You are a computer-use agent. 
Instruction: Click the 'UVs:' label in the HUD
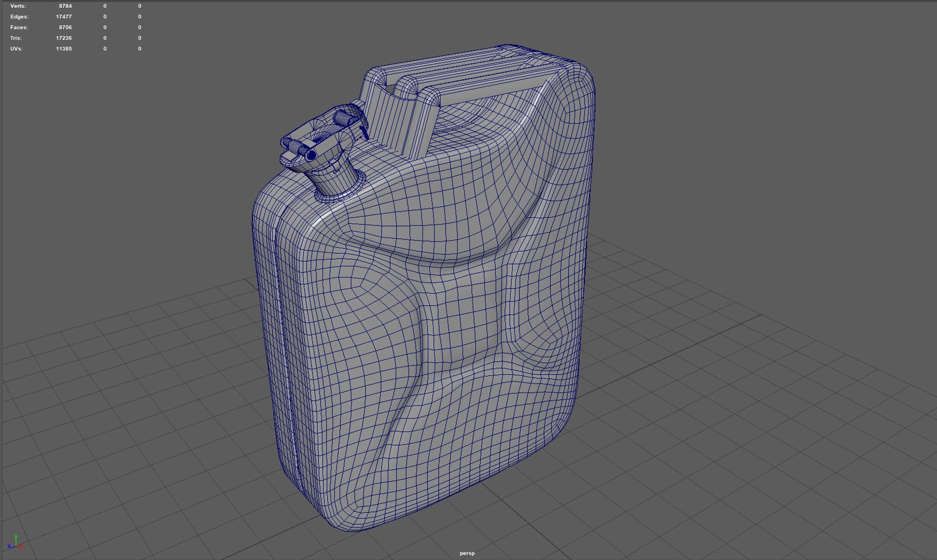(16, 49)
